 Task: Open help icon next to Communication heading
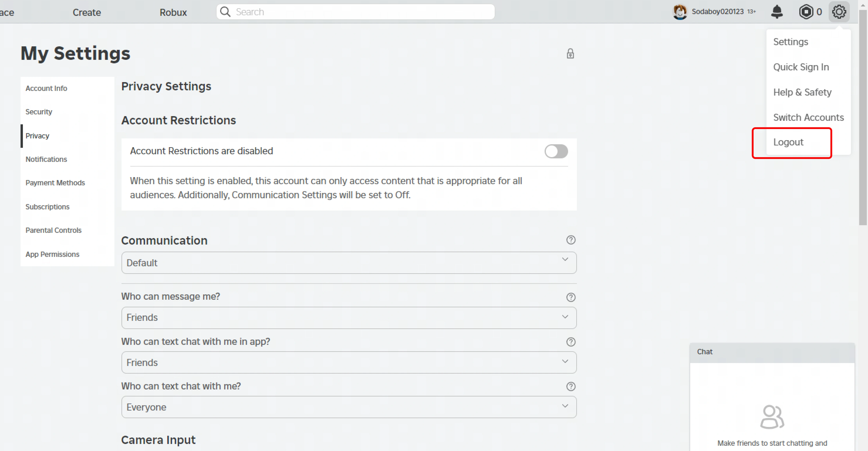570,240
